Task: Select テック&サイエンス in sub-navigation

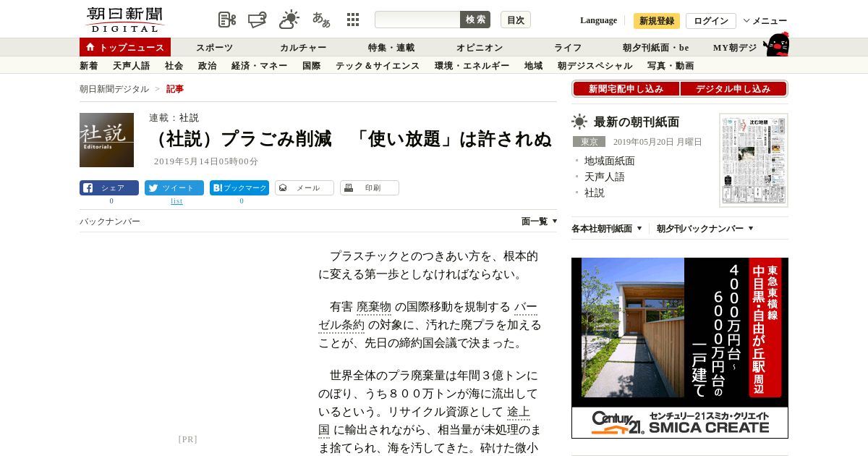Action: pyautogui.click(x=378, y=66)
